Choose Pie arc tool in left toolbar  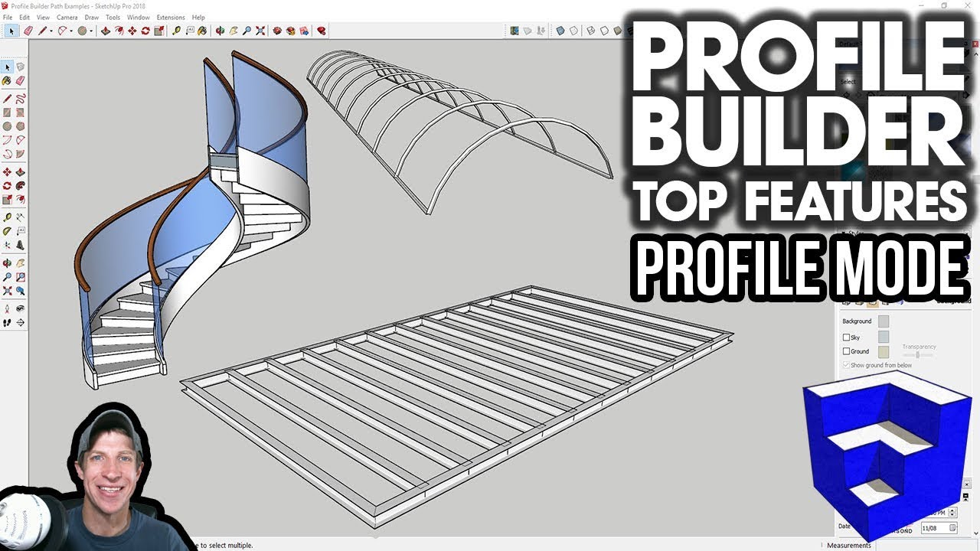(x=21, y=154)
